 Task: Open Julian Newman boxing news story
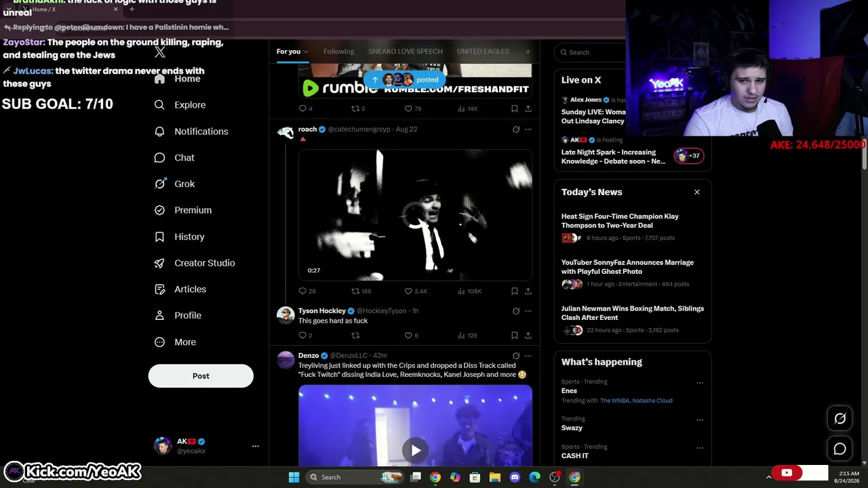pos(633,319)
